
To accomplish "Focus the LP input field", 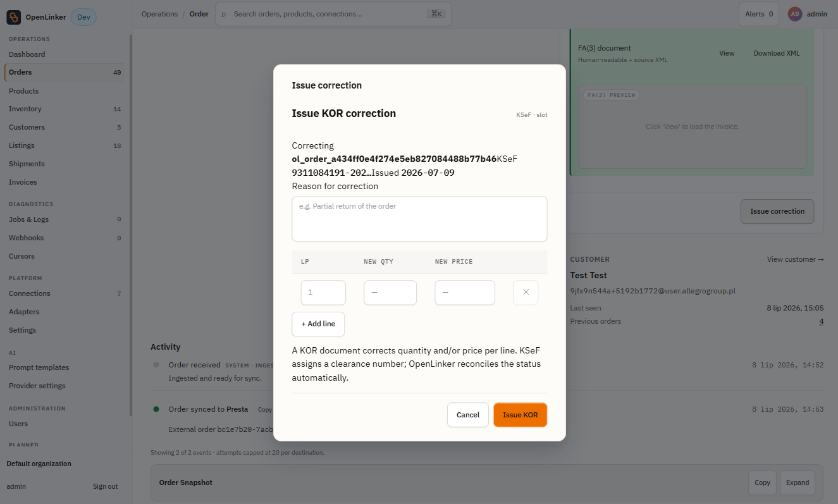I will [323, 293].
